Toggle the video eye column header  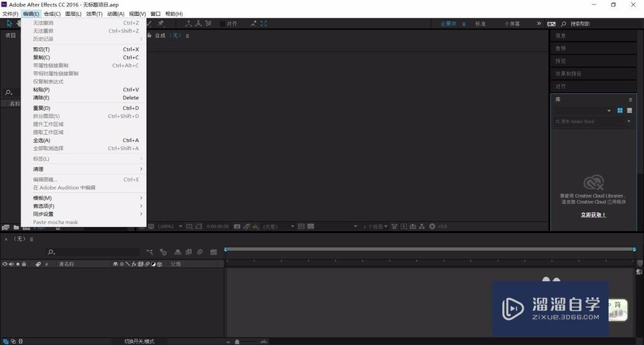(x=5, y=264)
